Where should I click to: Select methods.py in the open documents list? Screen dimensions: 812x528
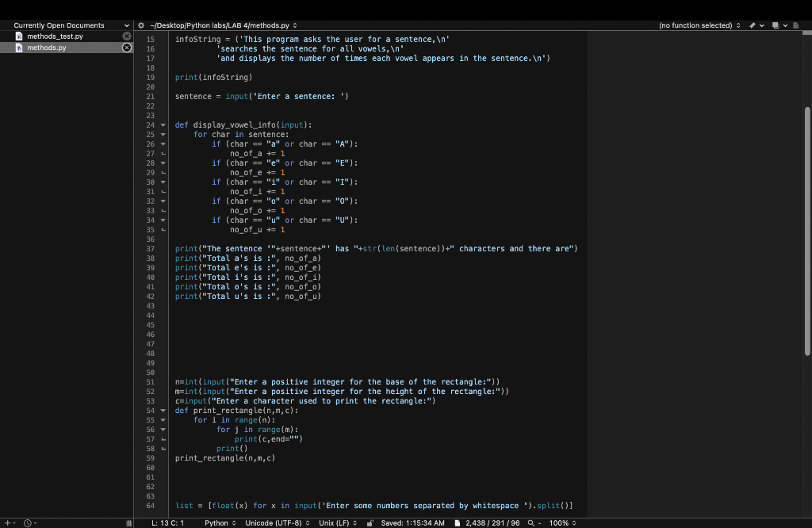(x=47, y=48)
